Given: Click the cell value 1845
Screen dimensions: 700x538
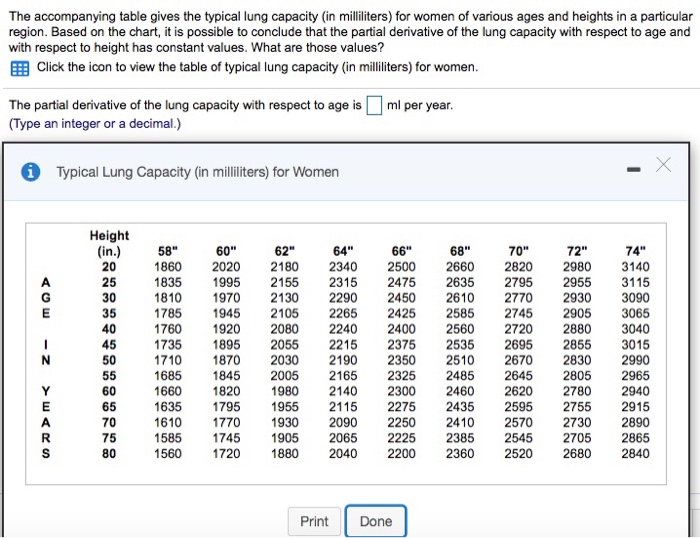Looking at the screenshot, I should pyautogui.click(x=226, y=375).
